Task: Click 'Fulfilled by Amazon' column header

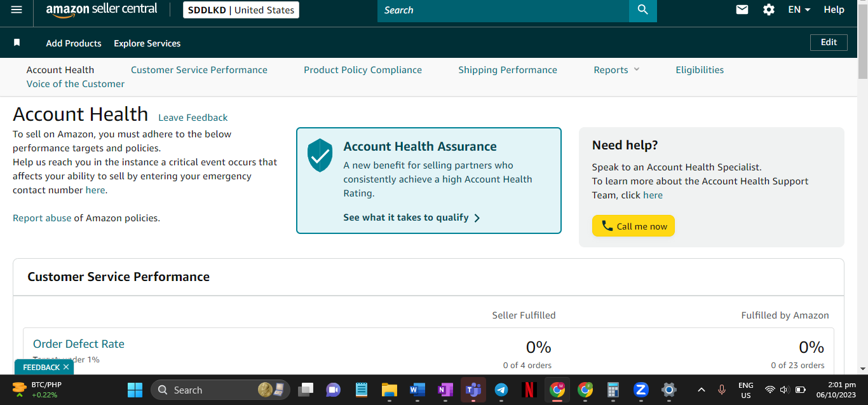Action: point(785,315)
